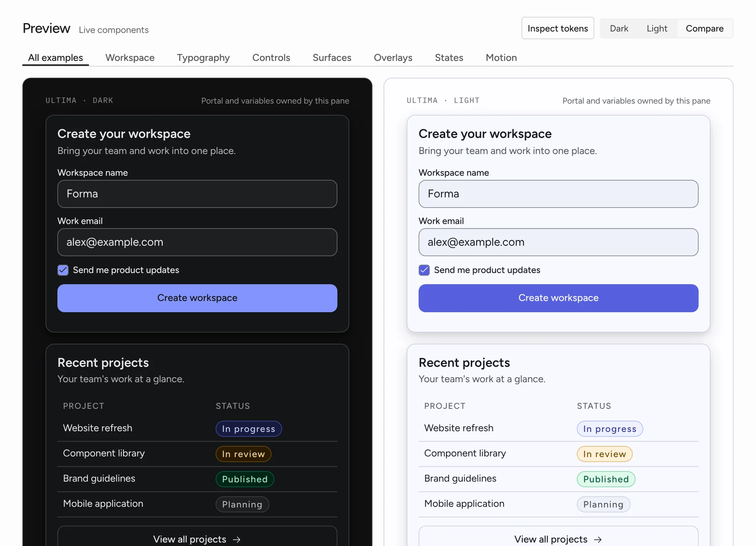The image size is (756, 546).
Task: Focus Workspace name field in dark pane
Action: (197, 194)
